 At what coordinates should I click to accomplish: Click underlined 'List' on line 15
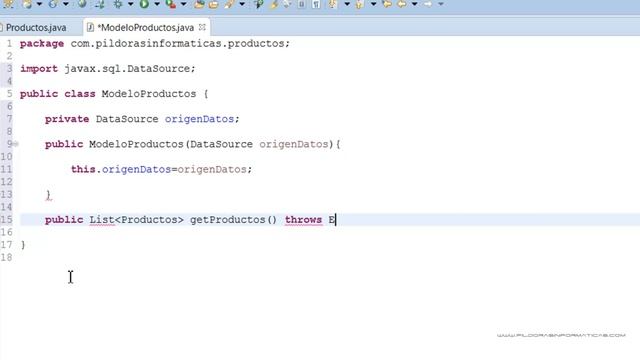pos(102,220)
